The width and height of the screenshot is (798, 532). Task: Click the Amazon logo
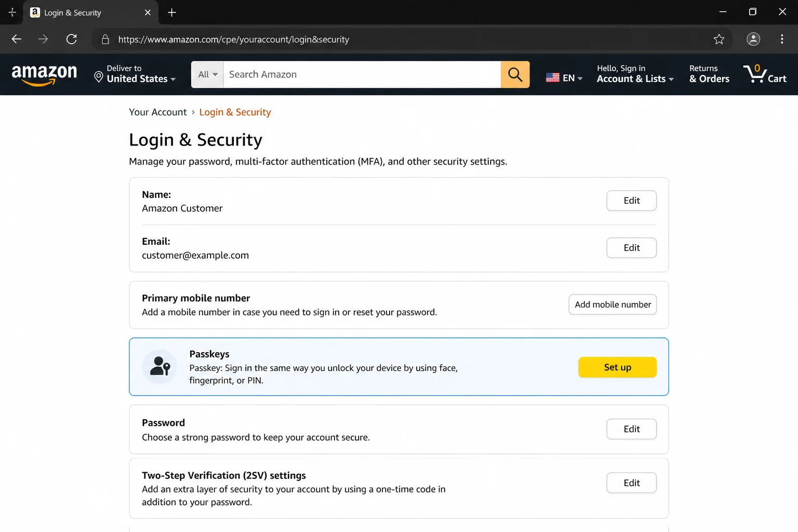44,75
